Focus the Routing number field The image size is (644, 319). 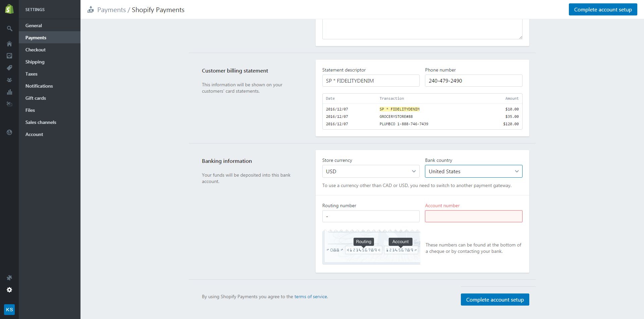click(371, 216)
